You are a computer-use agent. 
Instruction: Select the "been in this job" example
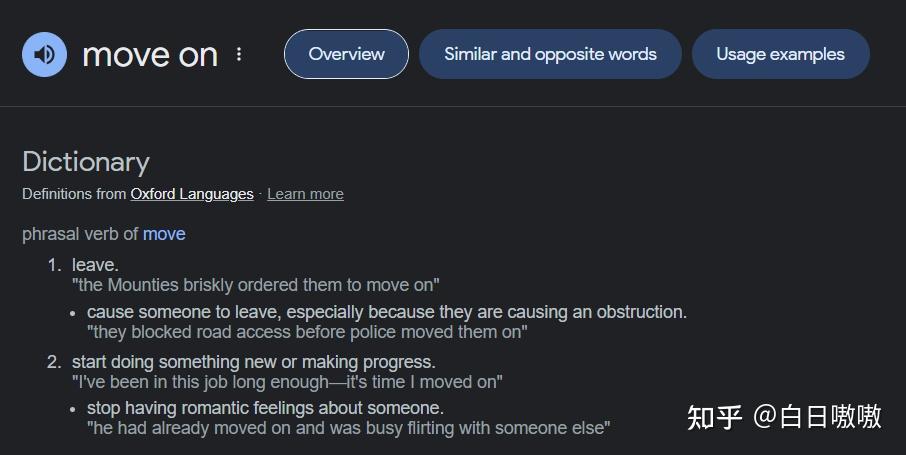[x=287, y=382]
